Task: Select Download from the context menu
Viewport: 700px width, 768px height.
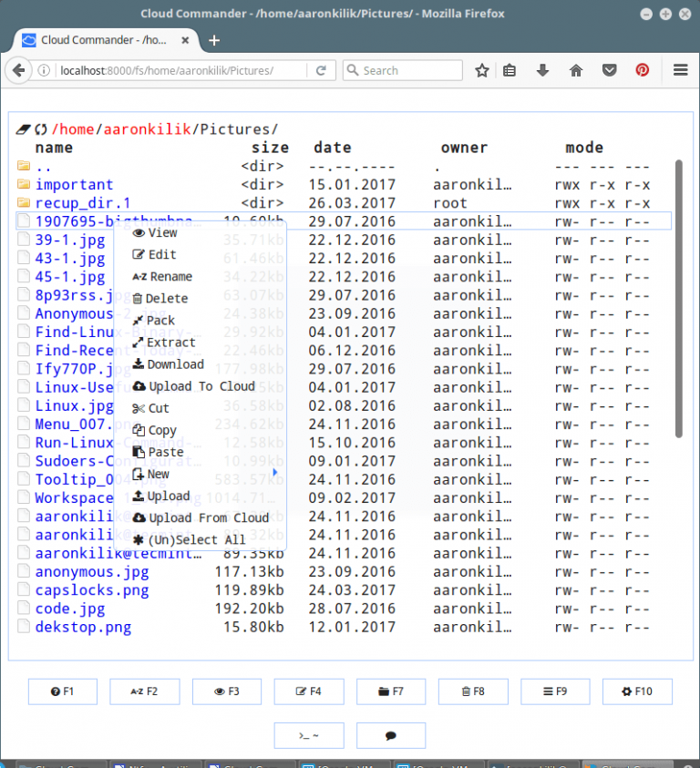Action: (x=175, y=364)
